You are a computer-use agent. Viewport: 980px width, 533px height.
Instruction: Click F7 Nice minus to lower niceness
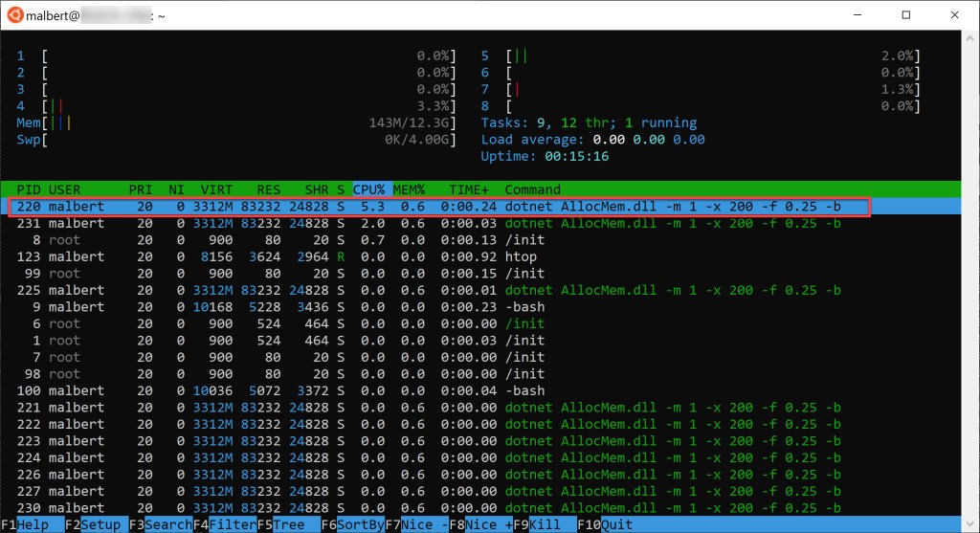pos(415,524)
